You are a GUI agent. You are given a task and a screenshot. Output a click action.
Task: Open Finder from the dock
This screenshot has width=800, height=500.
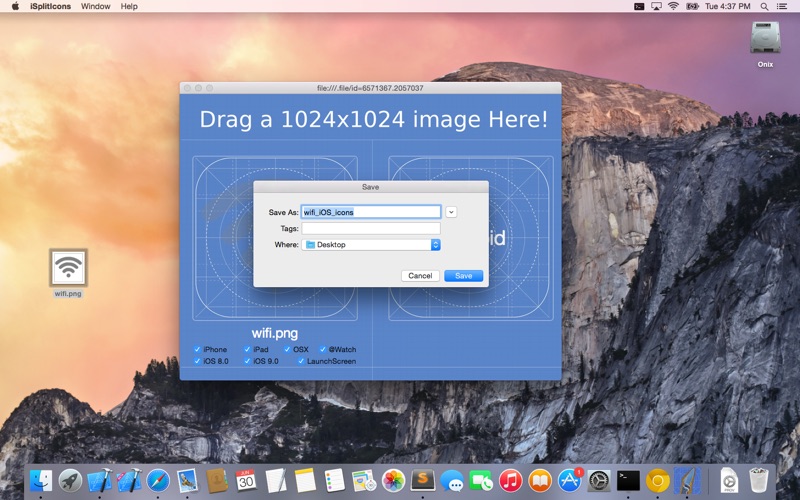pos(41,481)
